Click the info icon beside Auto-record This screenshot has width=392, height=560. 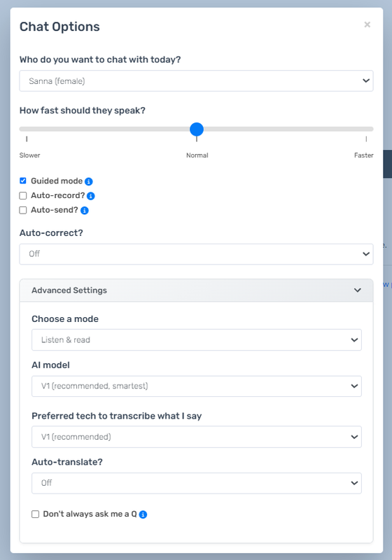91,196
